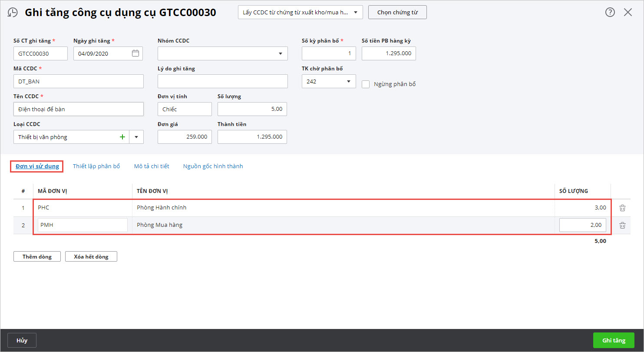Image resolution: width=644 pixels, height=352 pixels.
Task: Open calendar picker for Ngày ghi tăng
Action: [x=135, y=53]
